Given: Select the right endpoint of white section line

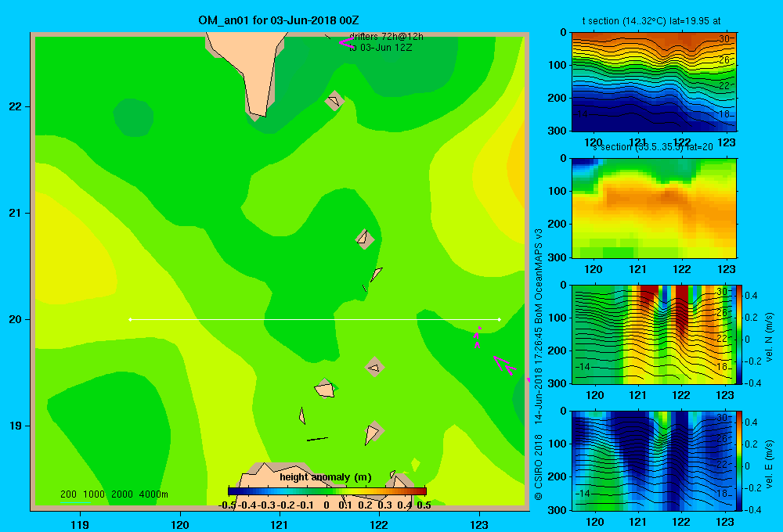Looking at the screenshot, I should point(500,319).
